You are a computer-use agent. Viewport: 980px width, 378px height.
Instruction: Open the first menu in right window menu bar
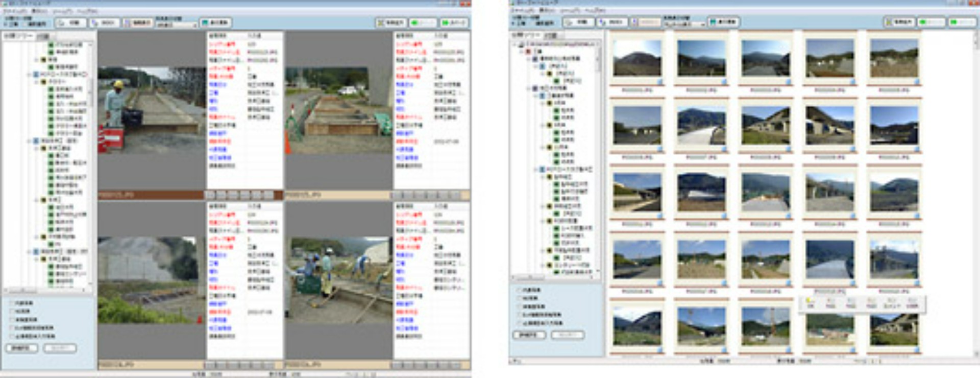tap(522, 10)
